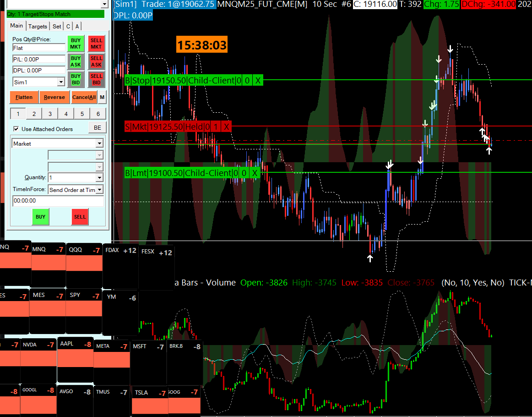Click the SELL ASK button
The image size is (532, 417).
(x=96, y=61)
